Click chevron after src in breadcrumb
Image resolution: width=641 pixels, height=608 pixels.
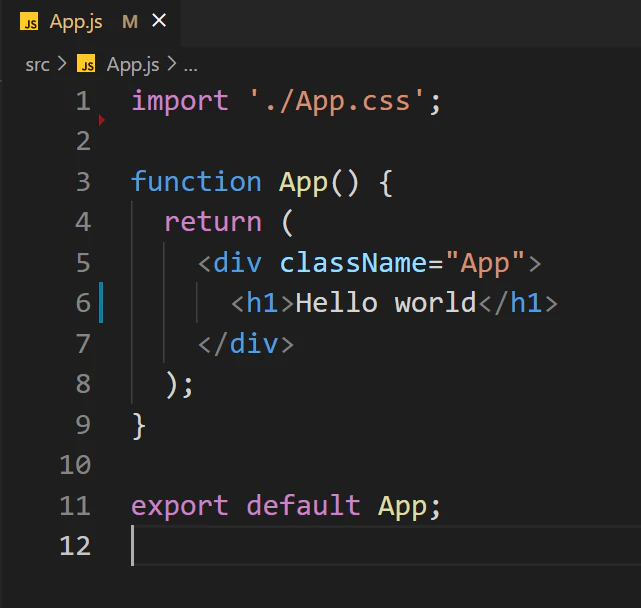coord(62,64)
